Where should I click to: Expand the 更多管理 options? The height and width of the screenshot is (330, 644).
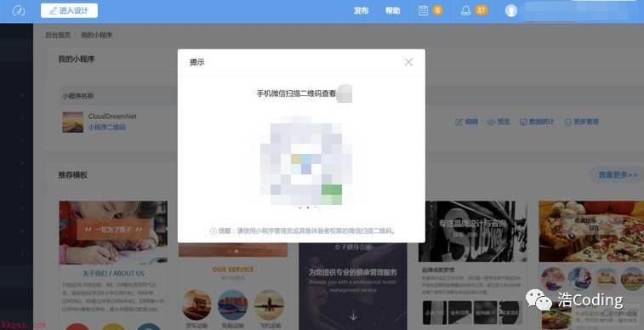(582, 122)
